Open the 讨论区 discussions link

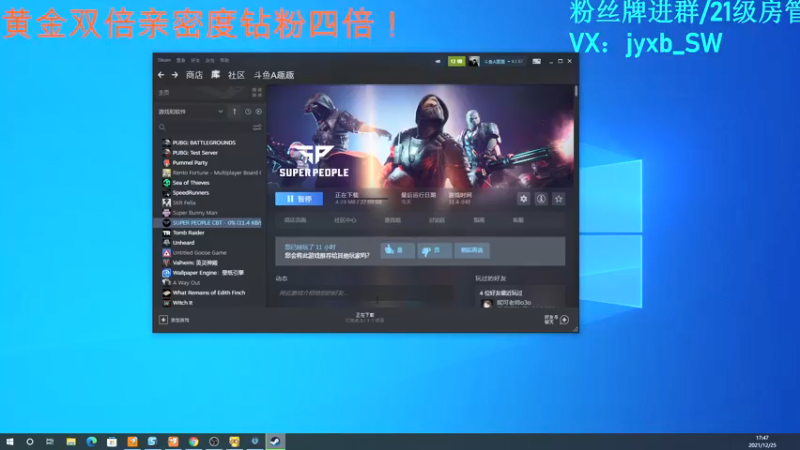(x=437, y=220)
